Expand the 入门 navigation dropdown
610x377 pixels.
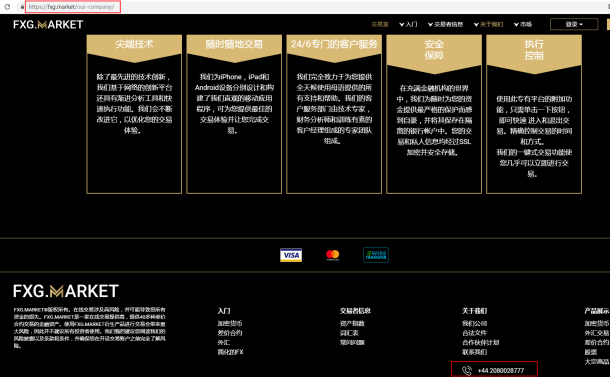[408, 24]
